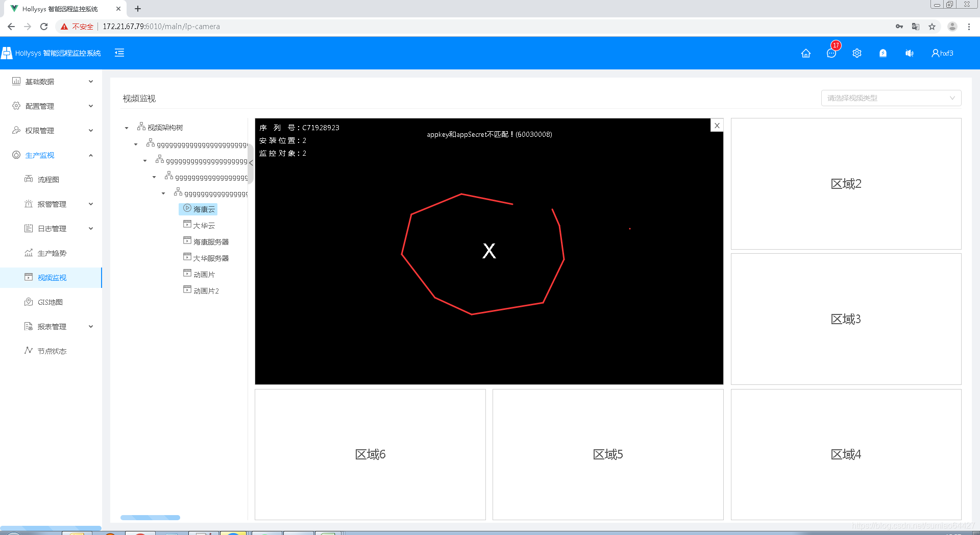Click the 节点状态 node icon
The width and height of the screenshot is (980, 535).
(29, 351)
